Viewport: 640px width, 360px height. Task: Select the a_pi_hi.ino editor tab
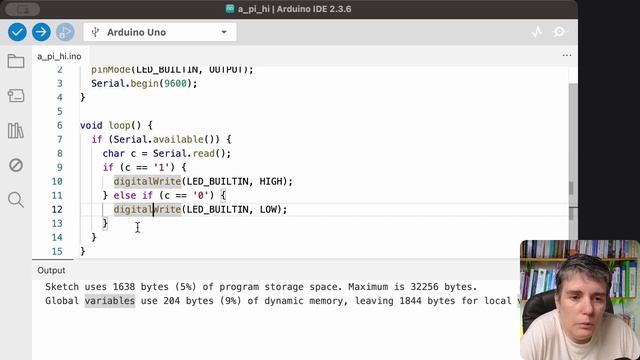(59, 56)
